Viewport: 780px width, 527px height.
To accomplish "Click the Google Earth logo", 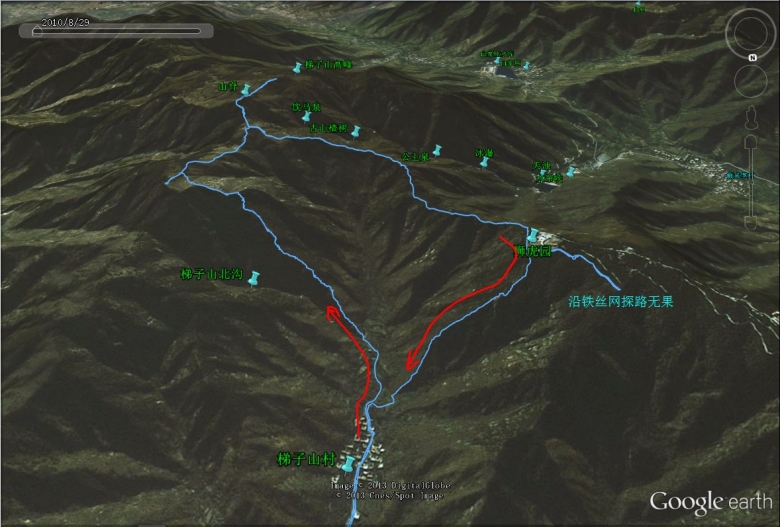I will pos(711,502).
